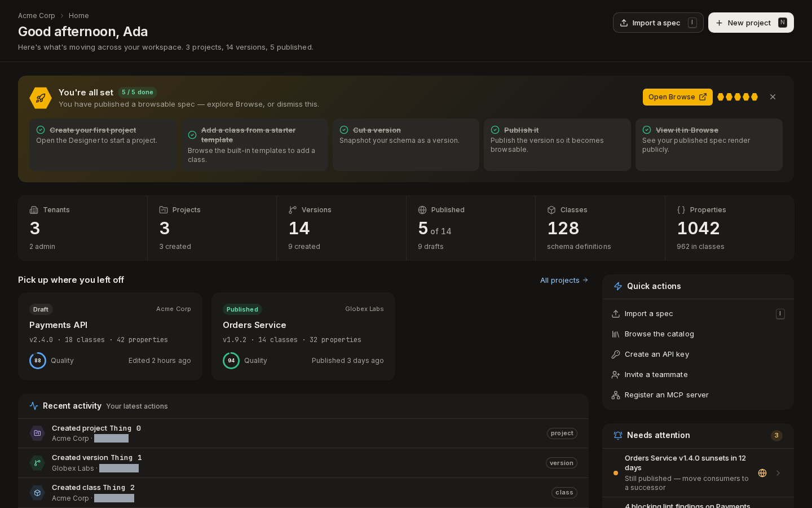
Task: Click the checkmark on Create your first project
Action: (x=41, y=130)
